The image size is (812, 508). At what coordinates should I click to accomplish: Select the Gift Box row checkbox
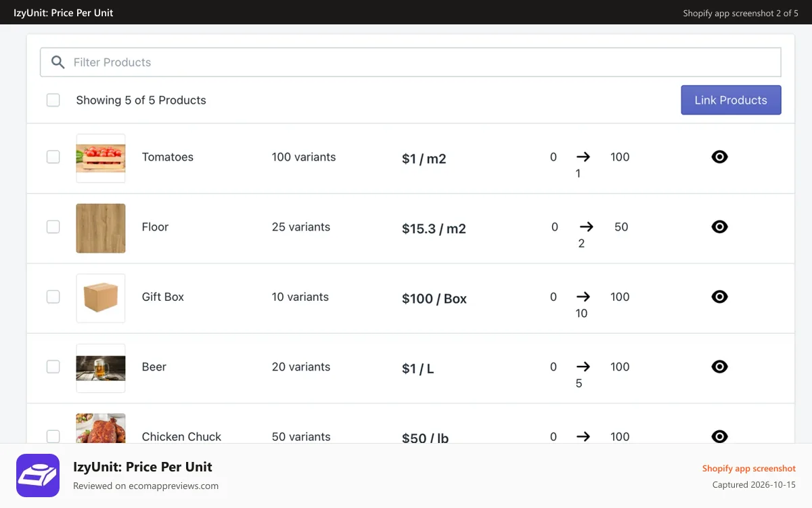click(x=53, y=297)
